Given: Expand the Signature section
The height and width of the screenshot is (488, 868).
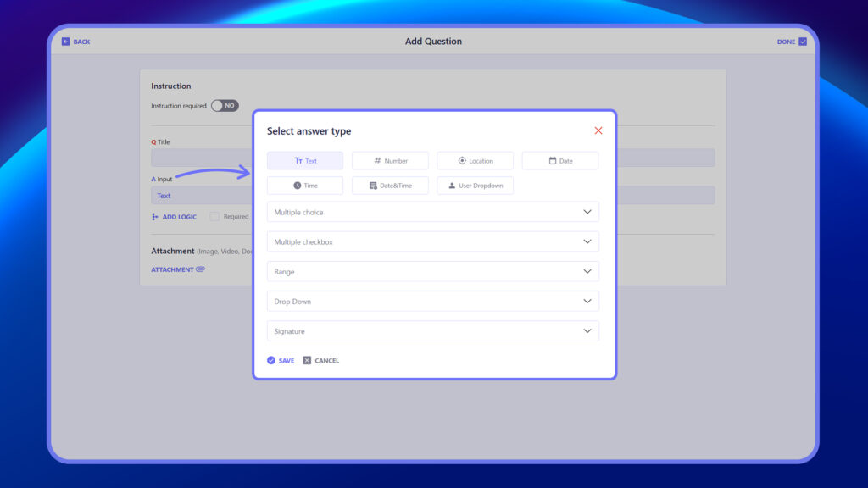Looking at the screenshot, I should [x=433, y=331].
